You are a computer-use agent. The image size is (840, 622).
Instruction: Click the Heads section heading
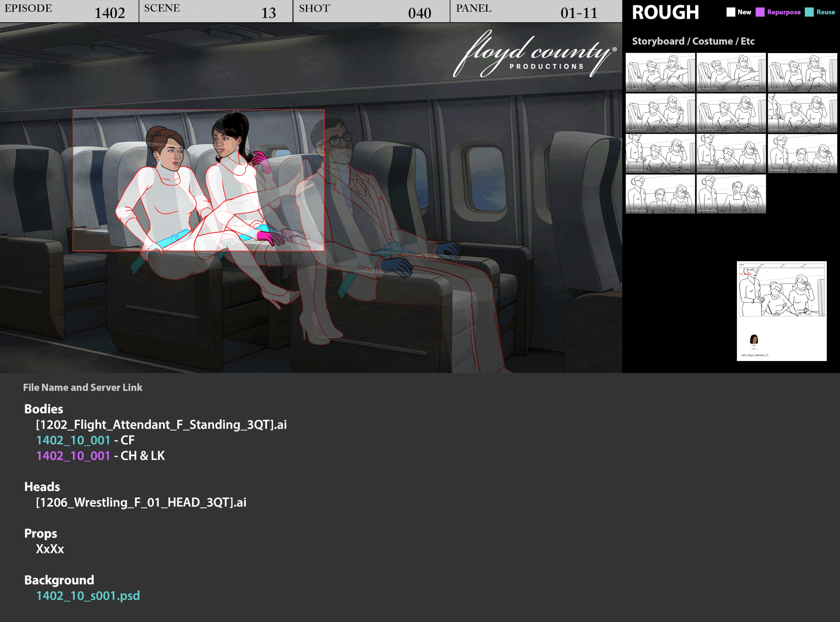(x=42, y=487)
